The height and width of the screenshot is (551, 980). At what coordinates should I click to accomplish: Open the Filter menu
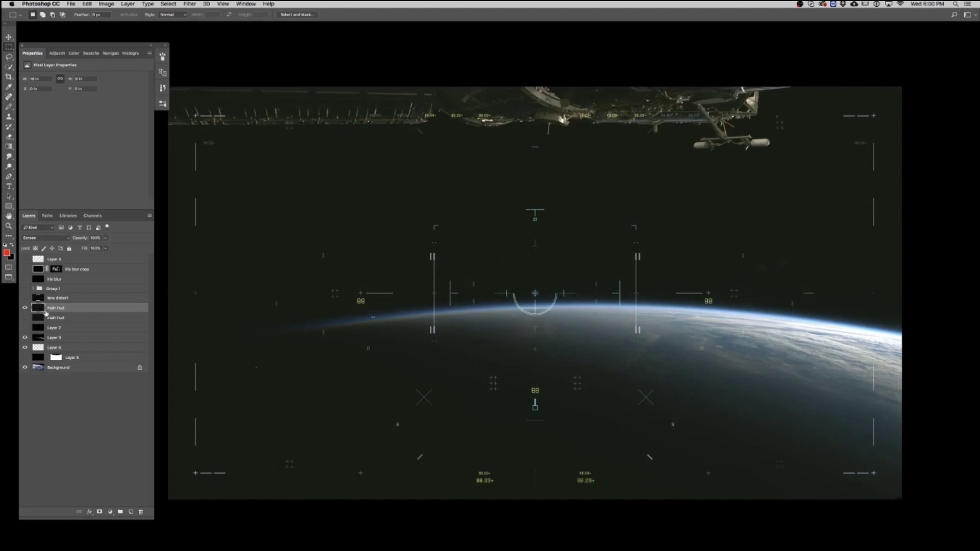click(x=189, y=4)
